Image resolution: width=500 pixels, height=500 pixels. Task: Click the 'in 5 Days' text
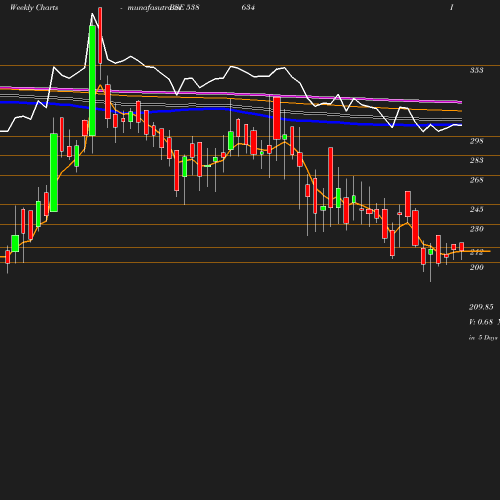point(483,338)
